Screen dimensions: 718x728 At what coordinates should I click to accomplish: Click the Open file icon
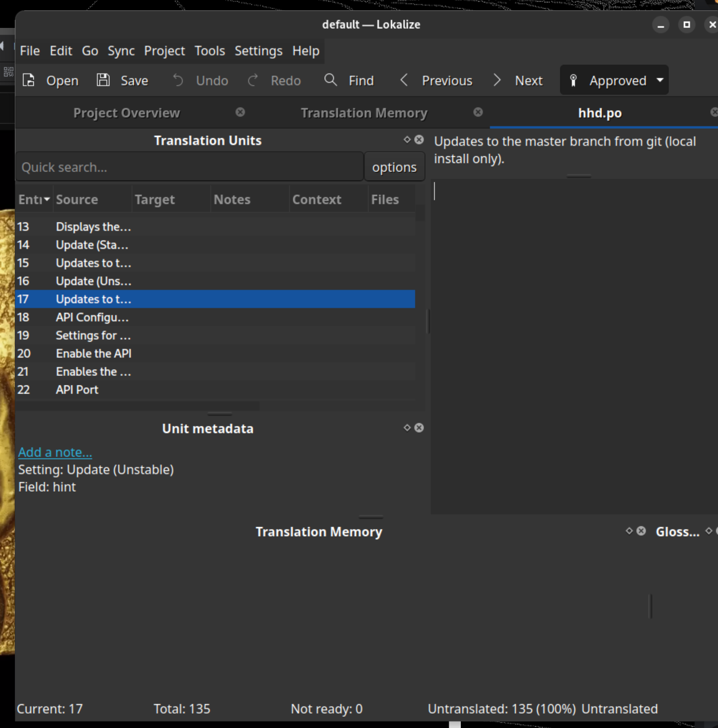pyautogui.click(x=29, y=80)
